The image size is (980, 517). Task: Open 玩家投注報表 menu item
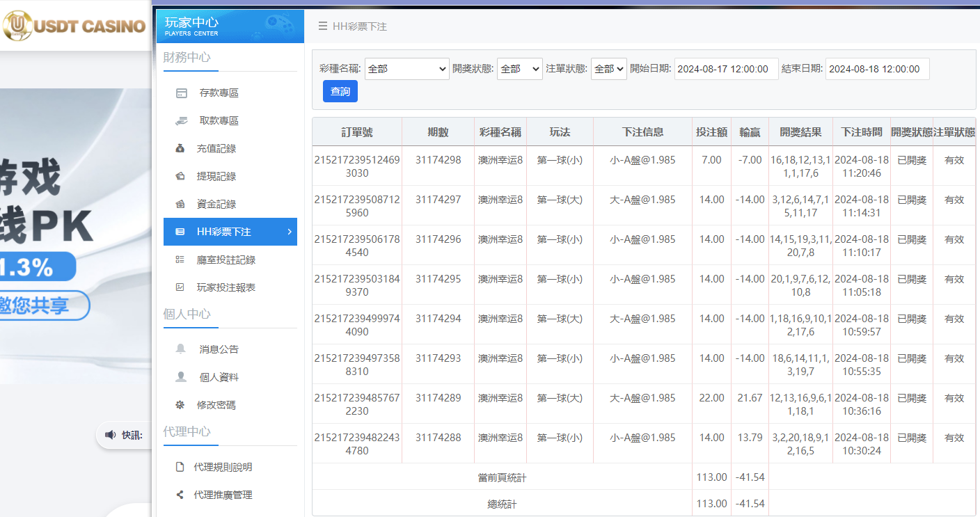coord(226,287)
